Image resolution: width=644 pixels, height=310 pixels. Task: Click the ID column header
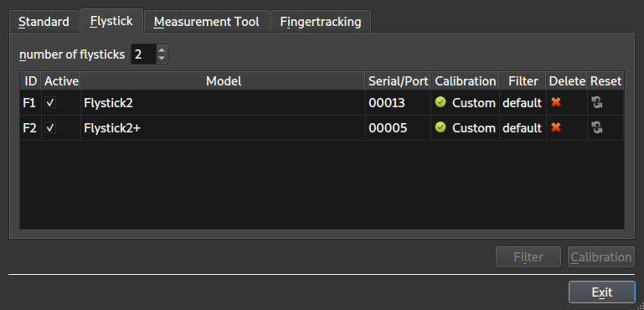31,81
